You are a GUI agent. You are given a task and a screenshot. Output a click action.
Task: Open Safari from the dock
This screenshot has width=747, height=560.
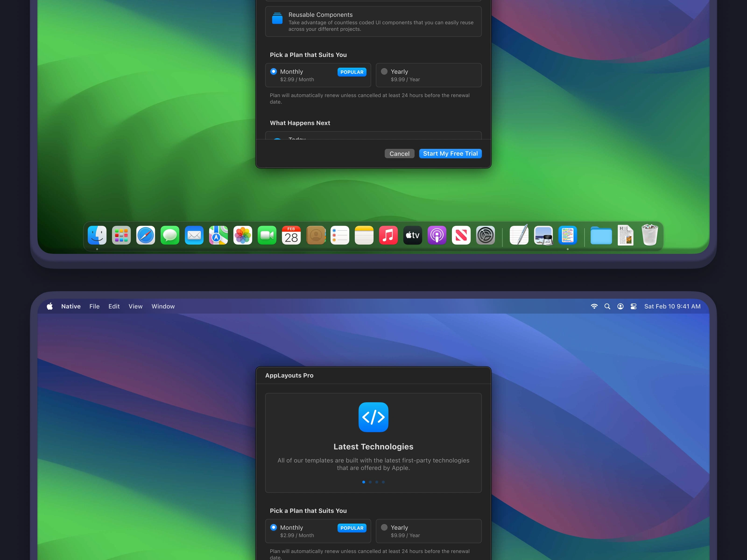[146, 235]
